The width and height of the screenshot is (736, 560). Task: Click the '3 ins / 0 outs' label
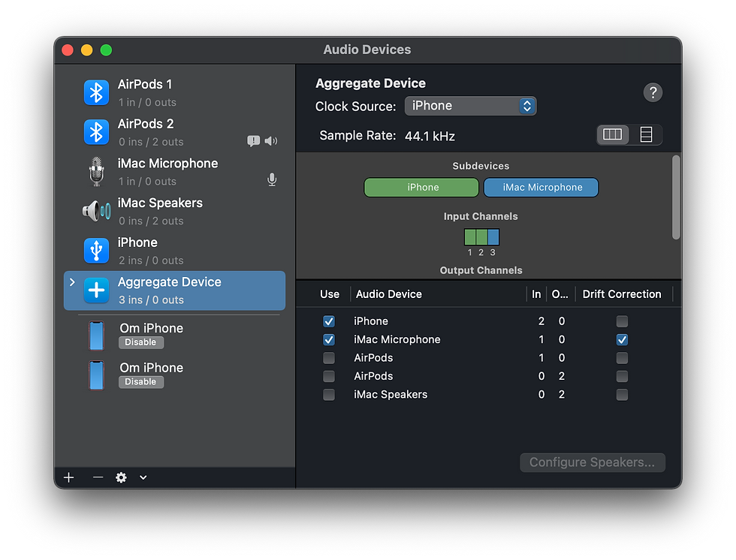point(151,300)
